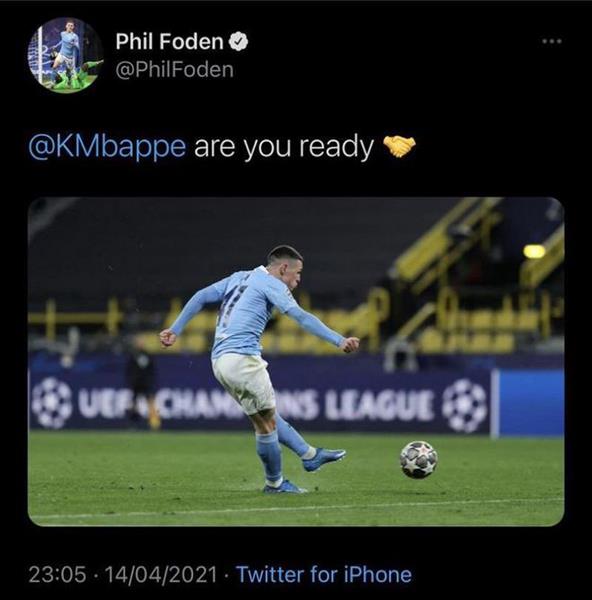
Task: Click the left Champions League starball logo
Action: (x=52, y=403)
